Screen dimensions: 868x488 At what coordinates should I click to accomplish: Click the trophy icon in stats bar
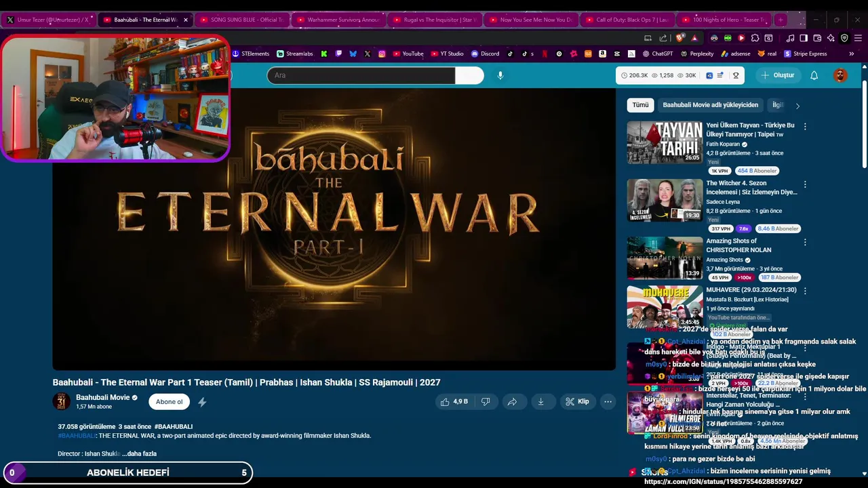tap(736, 75)
